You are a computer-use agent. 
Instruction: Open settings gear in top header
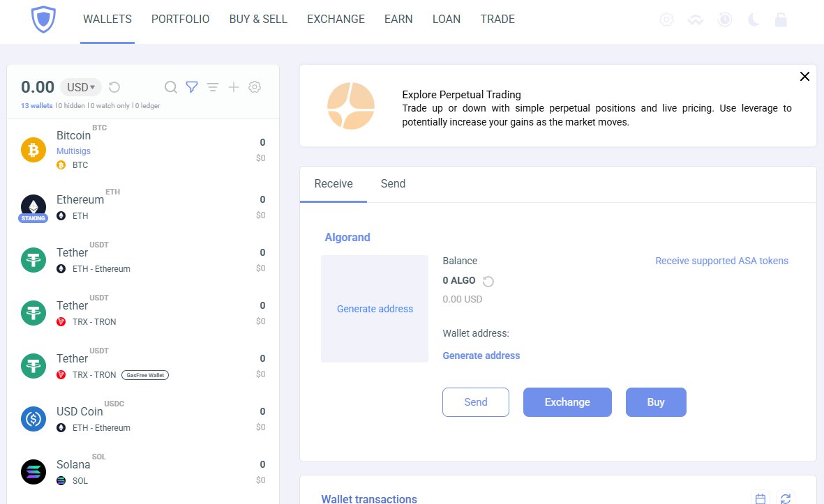click(666, 20)
